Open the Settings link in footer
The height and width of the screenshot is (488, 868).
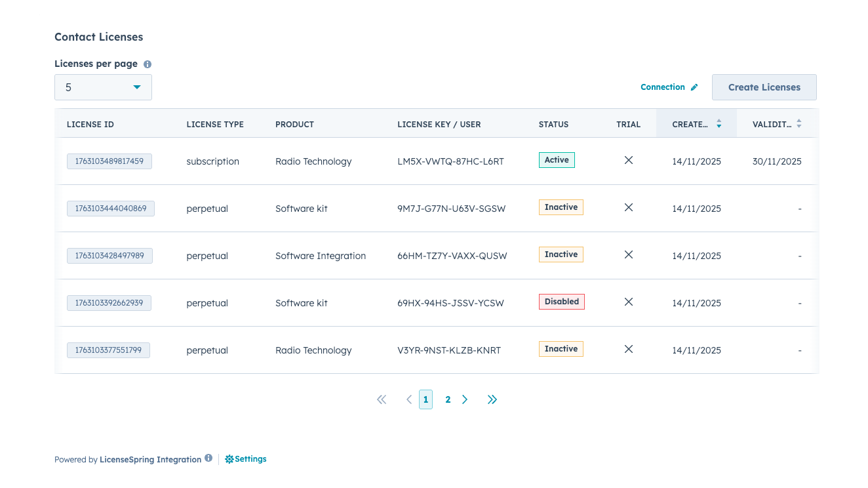click(246, 459)
